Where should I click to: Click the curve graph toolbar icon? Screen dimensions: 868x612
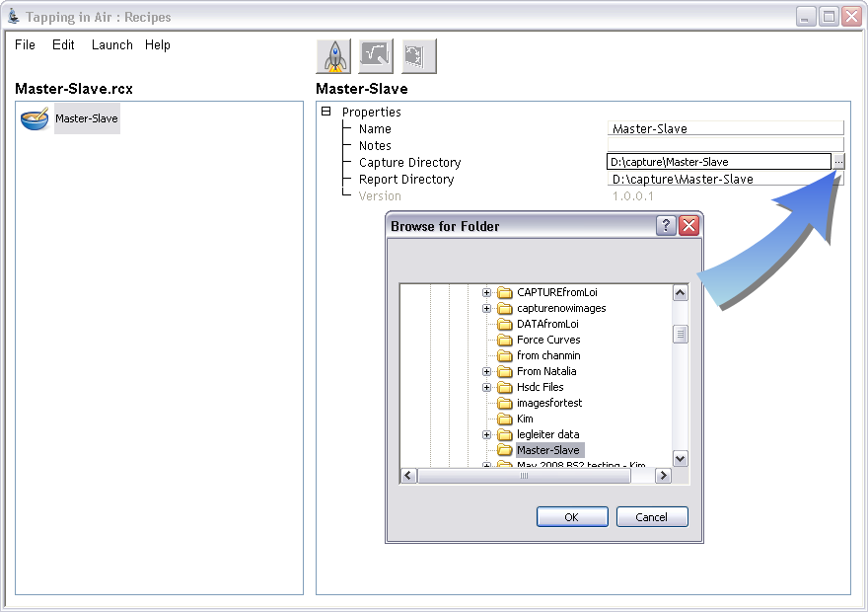pos(376,56)
